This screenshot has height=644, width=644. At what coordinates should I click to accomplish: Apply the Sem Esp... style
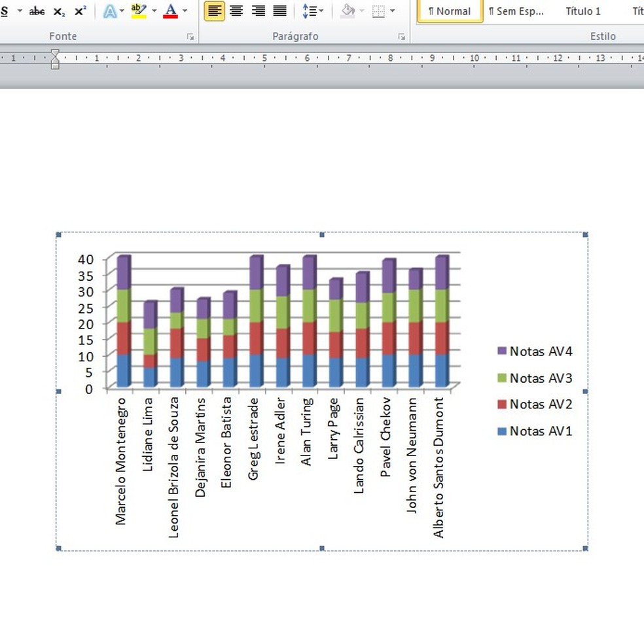tap(516, 11)
